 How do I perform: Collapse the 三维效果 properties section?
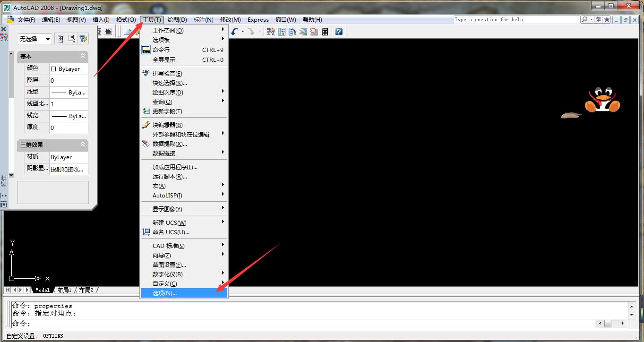point(83,145)
